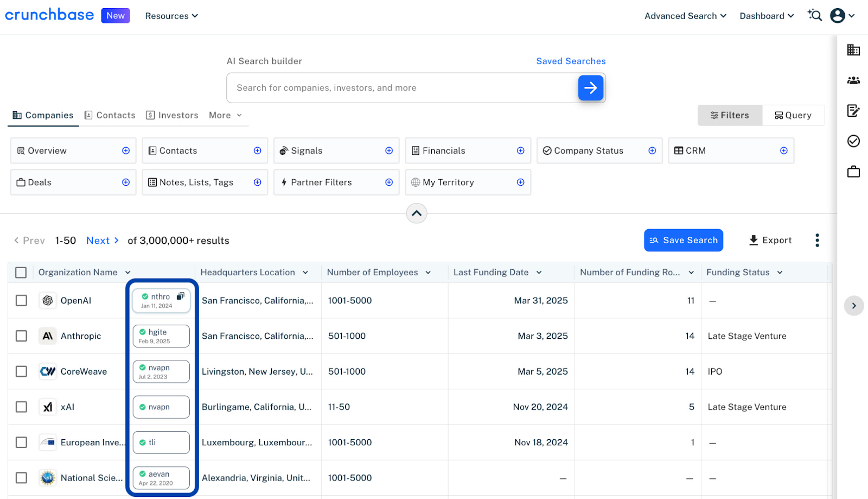Viewport: 868px width, 499px height.
Task: Check the OpenAI row checkbox
Action: pos(21,300)
